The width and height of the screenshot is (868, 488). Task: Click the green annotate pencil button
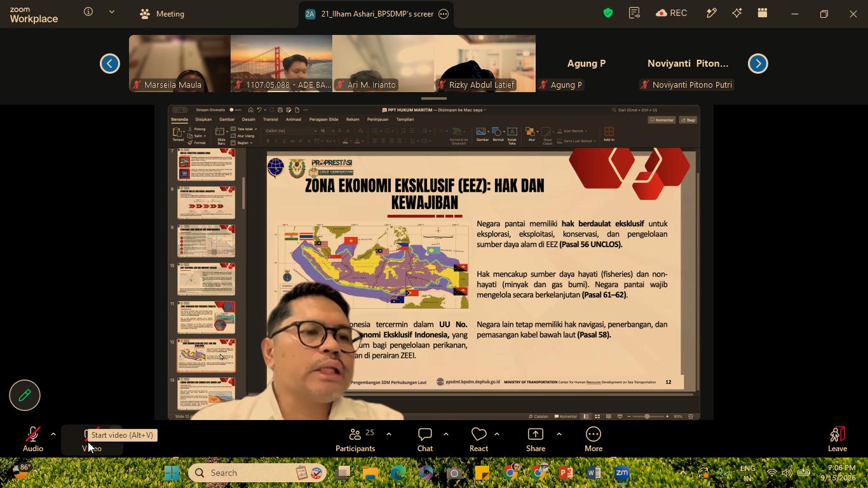(x=25, y=395)
